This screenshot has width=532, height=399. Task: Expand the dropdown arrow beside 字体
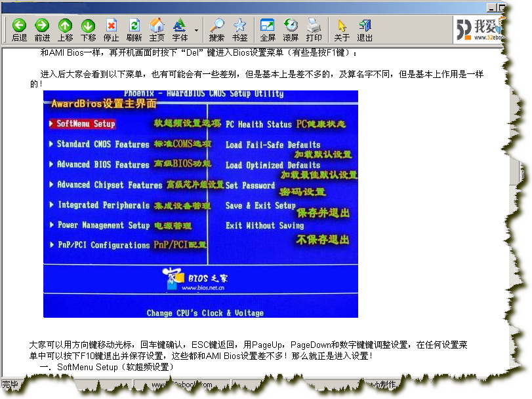click(x=196, y=30)
